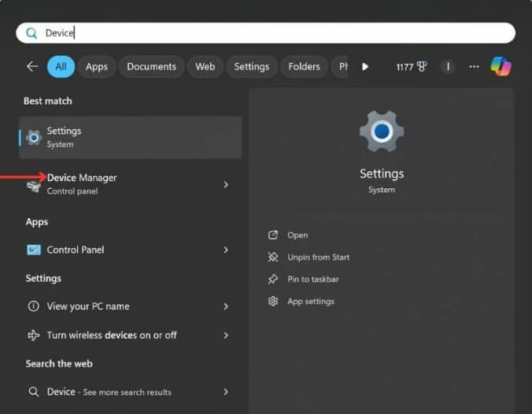532x414 pixels.
Task: Expand Device Manager details chevron
Action: 226,185
